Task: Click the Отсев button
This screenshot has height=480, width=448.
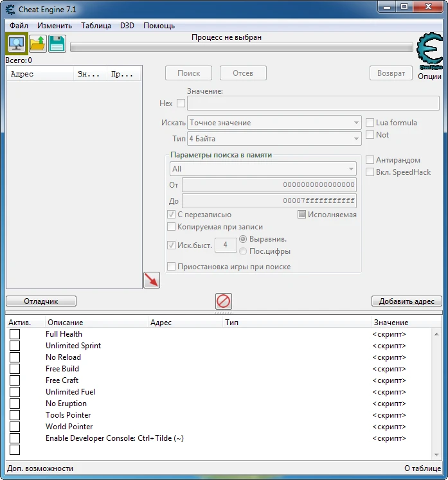Action: click(x=243, y=73)
